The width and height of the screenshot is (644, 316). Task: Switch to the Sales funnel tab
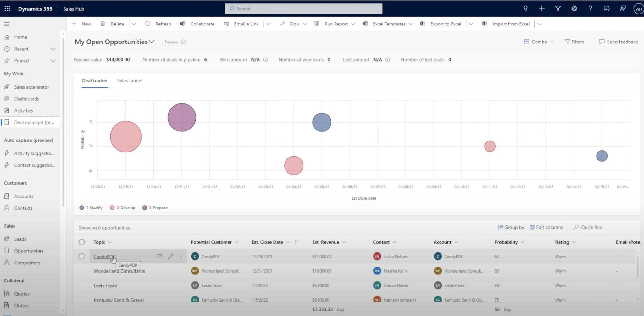click(x=130, y=80)
